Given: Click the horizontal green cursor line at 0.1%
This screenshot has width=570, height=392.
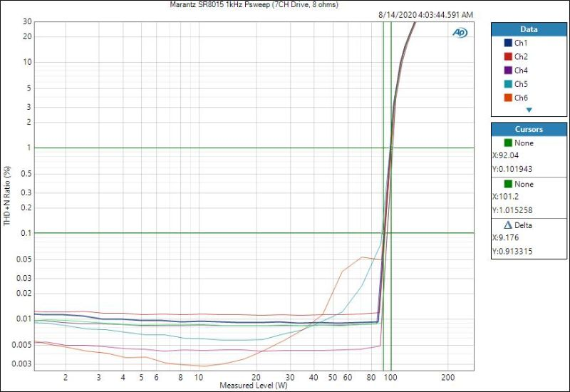Looking at the screenshot, I should pyautogui.click(x=214, y=233).
